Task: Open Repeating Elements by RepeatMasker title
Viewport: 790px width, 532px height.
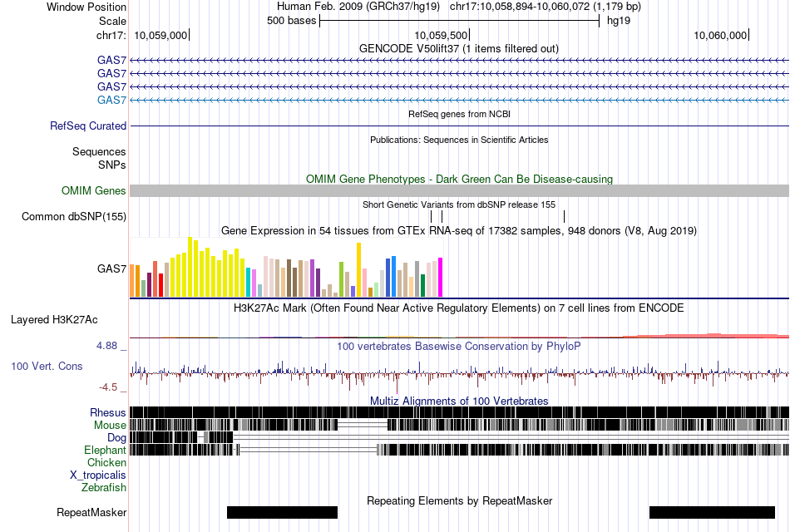Action: point(460,501)
